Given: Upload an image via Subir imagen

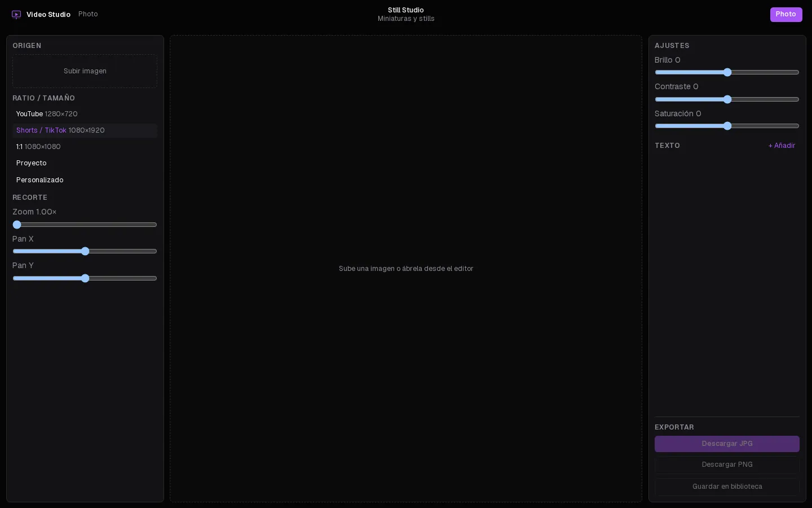Looking at the screenshot, I should point(85,71).
